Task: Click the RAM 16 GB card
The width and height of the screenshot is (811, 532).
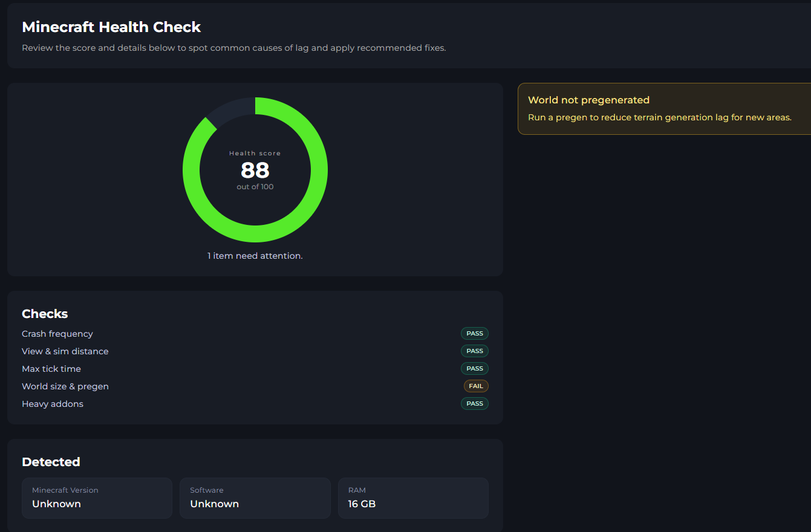Action: click(412, 498)
